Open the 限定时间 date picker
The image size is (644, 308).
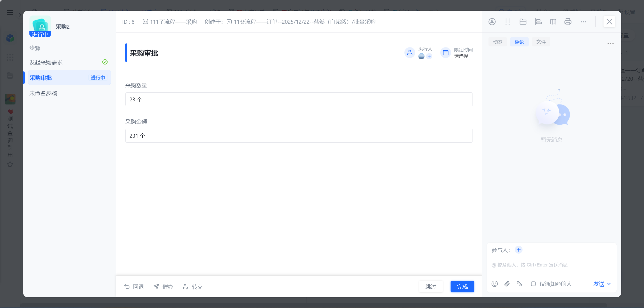[461, 56]
